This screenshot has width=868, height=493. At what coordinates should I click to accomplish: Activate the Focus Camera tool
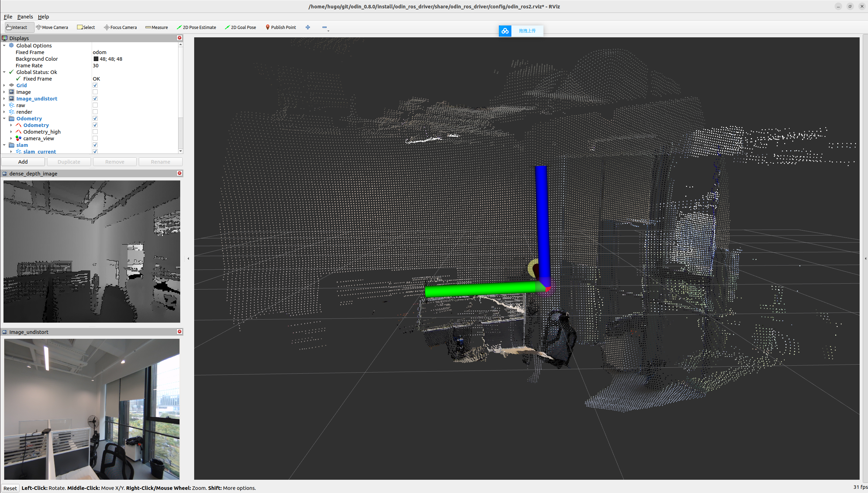point(120,27)
